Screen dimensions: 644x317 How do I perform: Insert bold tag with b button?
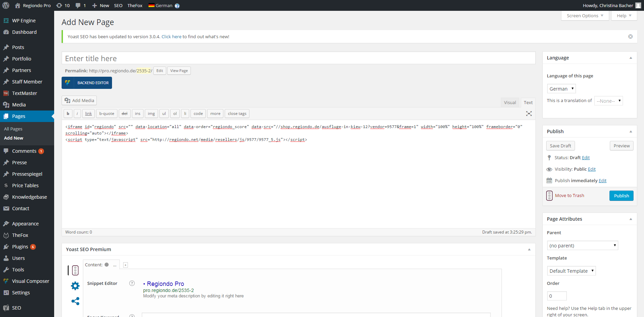pyautogui.click(x=68, y=114)
